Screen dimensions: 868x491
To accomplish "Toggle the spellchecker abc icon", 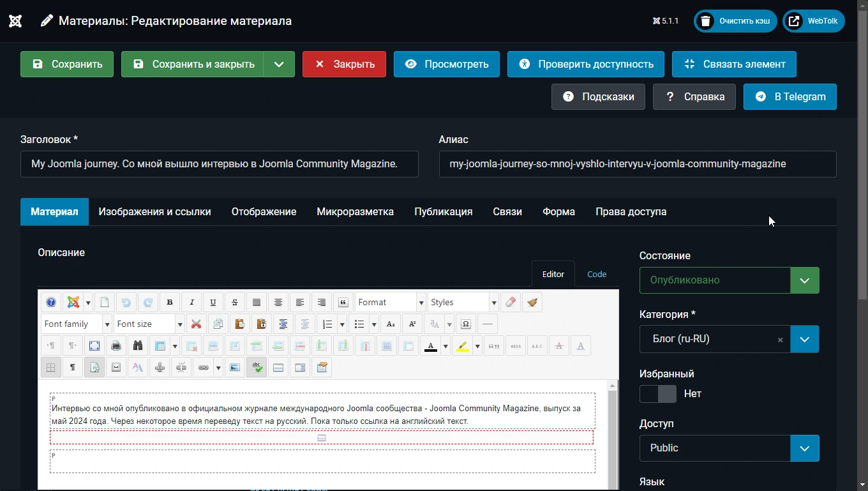I will (x=257, y=368).
